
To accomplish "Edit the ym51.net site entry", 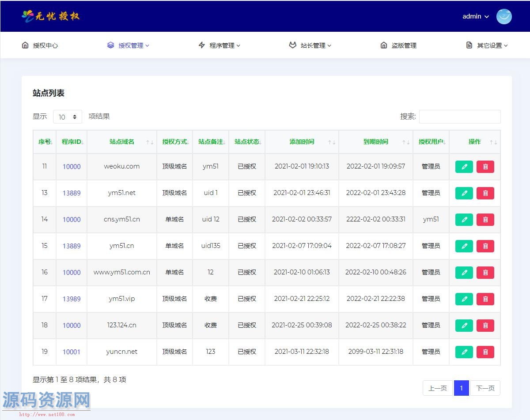I will tap(464, 193).
